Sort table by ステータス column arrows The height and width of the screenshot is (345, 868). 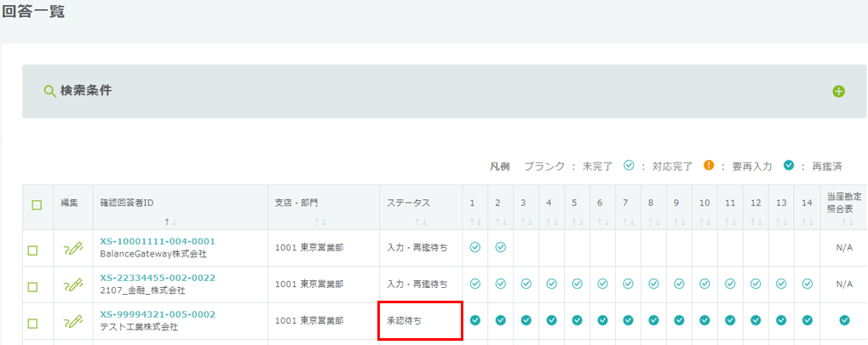point(409,221)
